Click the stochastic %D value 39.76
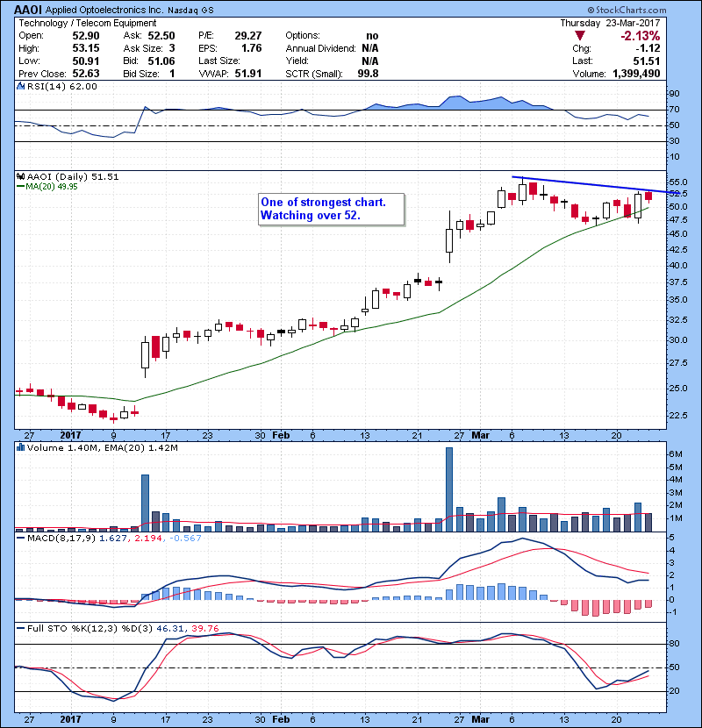This screenshot has height=728, width=702. pyautogui.click(x=204, y=629)
